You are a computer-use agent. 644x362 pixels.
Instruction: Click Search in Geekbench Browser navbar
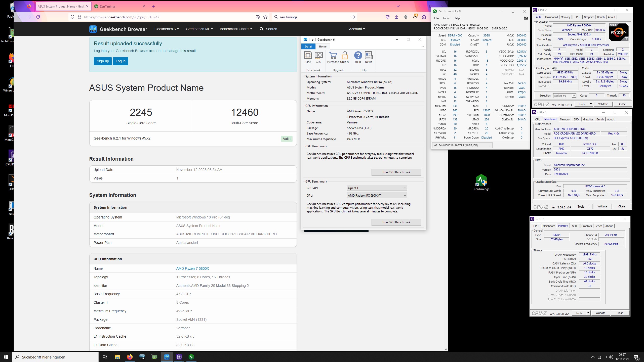(x=268, y=29)
